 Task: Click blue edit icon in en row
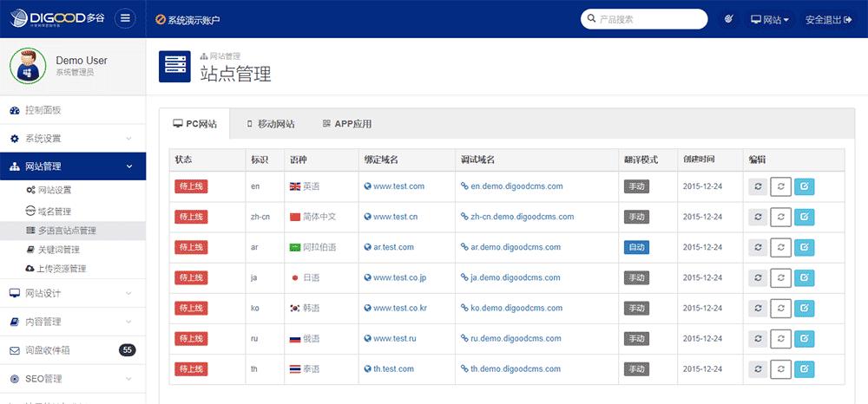point(805,186)
